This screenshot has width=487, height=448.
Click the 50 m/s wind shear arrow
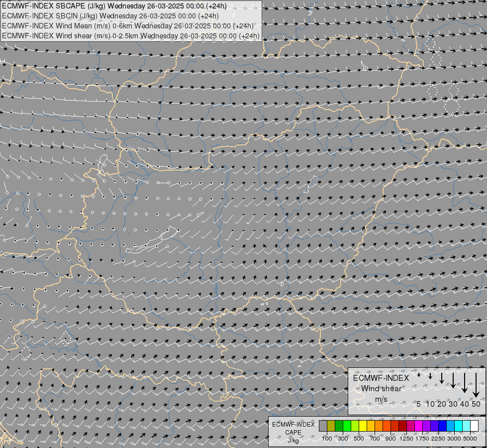[x=476, y=385]
